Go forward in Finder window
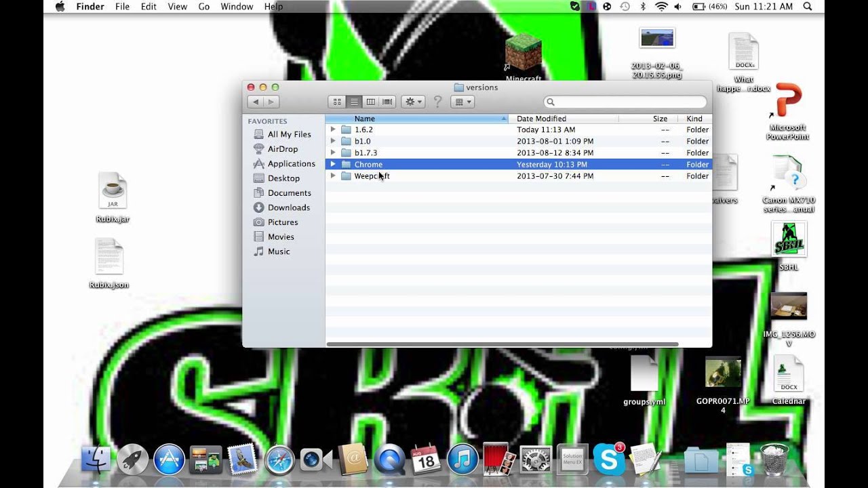 [271, 102]
